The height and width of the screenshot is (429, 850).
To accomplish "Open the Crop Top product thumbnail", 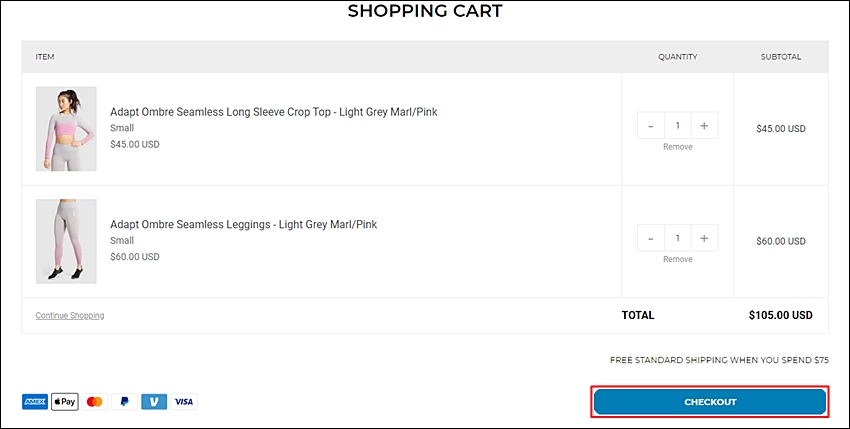I will click(66, 129).
